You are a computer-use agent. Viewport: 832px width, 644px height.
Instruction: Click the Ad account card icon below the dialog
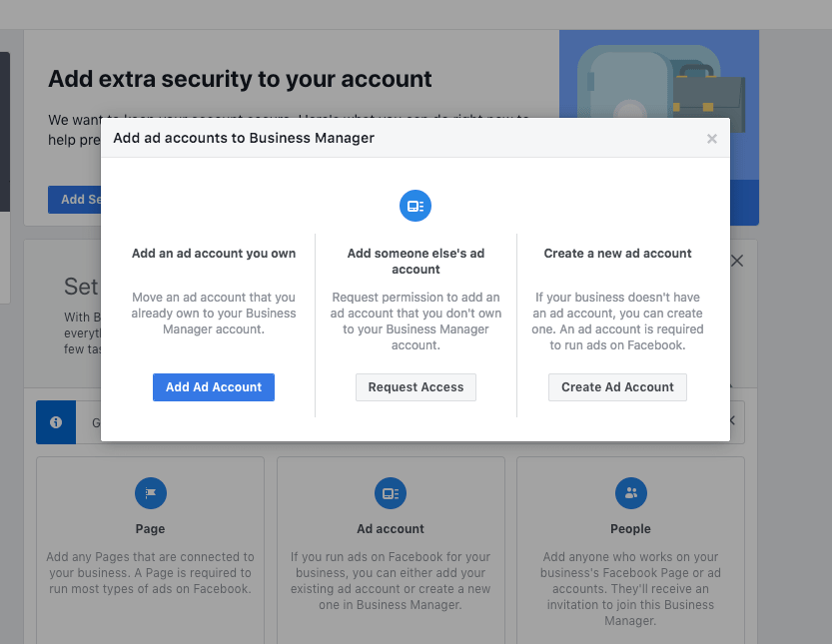[x=391, y=493]
